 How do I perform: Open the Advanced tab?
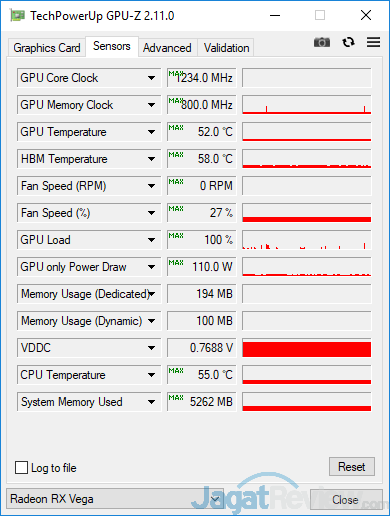point(167,48)
